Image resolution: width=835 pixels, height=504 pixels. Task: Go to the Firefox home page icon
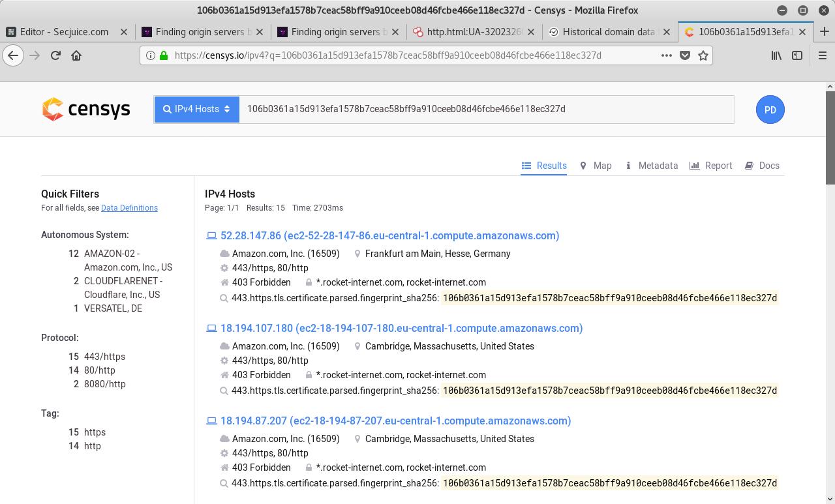coord(76,55)
